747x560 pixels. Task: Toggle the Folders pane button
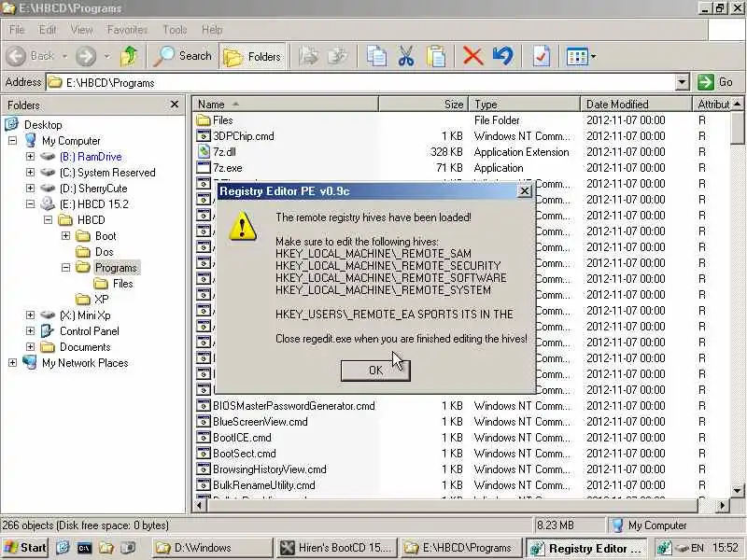point(252,57)
